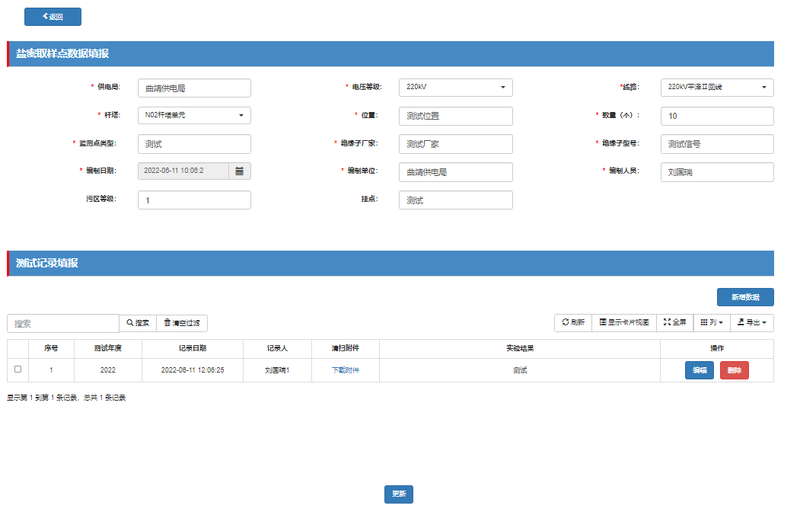Click the 编制人员 input field
Image resolution: width=800 pixels, height=515 pixels.
717,172
